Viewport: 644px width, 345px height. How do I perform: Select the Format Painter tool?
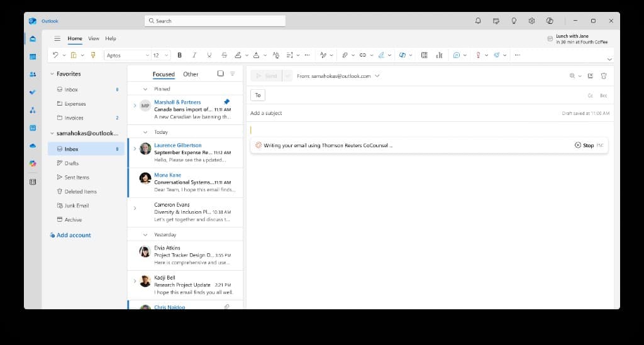pos(93,55)
